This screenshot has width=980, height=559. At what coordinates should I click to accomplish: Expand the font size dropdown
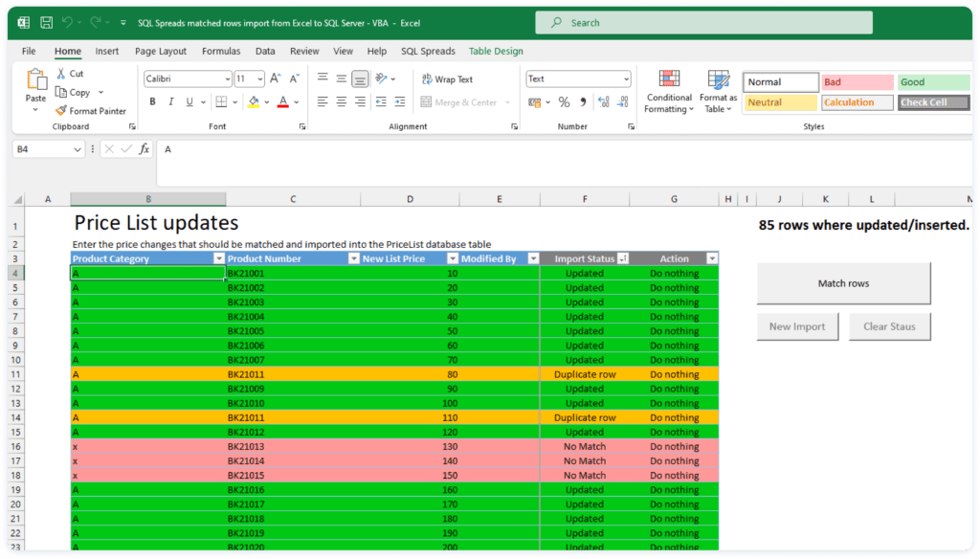(x=260, y=79)
